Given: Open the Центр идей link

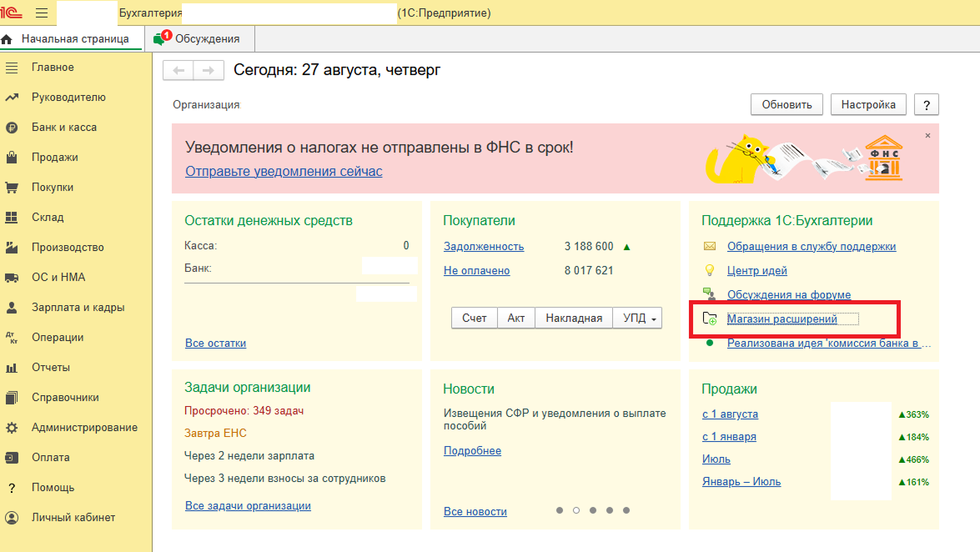Looking at the screenshot, I should click(x=756, y=271).
